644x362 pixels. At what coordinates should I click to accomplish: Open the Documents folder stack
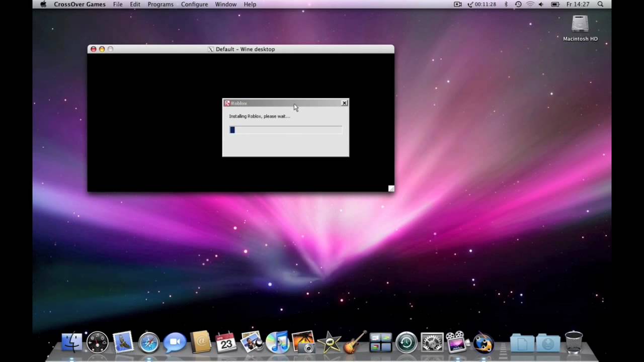[x=522, y=343]
